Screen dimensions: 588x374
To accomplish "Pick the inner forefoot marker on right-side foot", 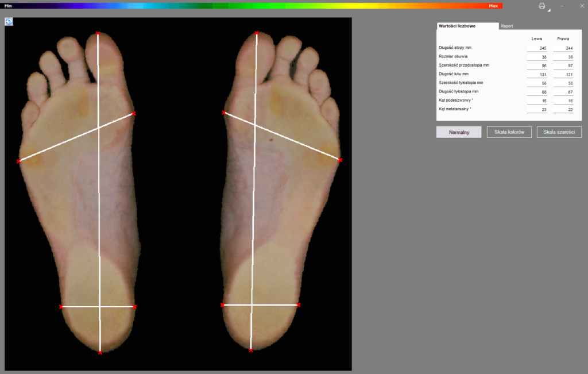I will (224, 113).
